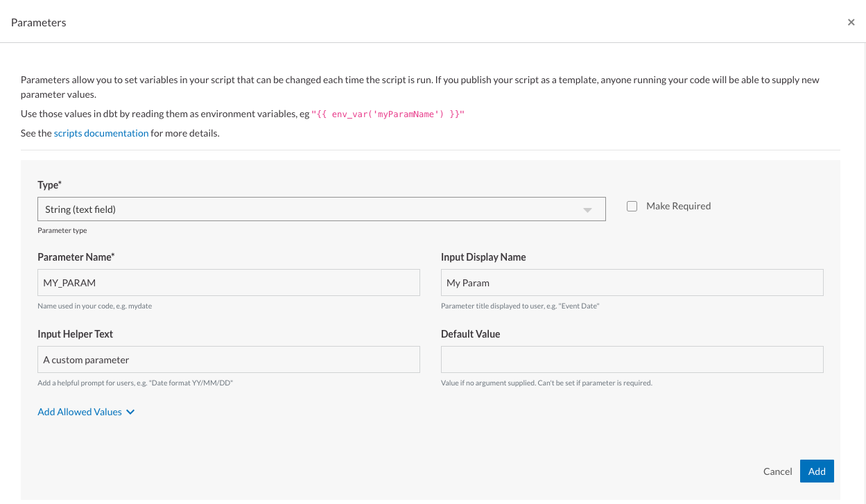Screen dimensions: 866x504
Task: Click the Add button to save parameter
Action: coord(817,471)
